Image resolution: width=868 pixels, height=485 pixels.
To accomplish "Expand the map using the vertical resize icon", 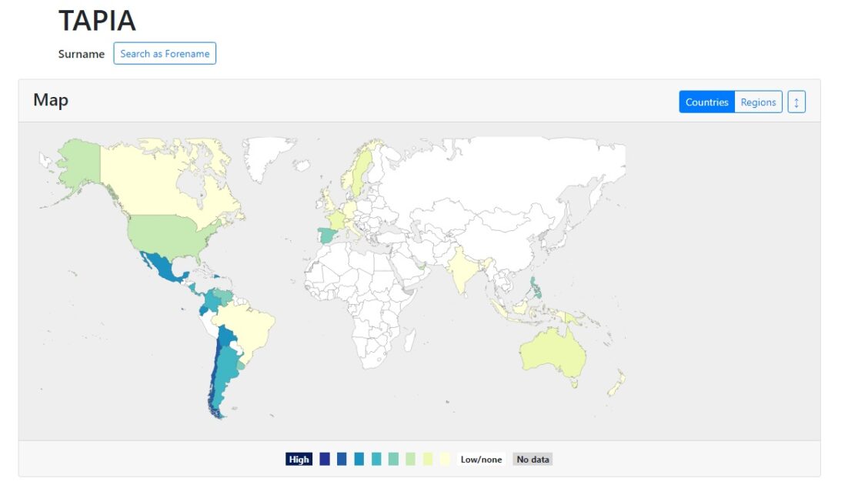I will (x=796, y=102).
